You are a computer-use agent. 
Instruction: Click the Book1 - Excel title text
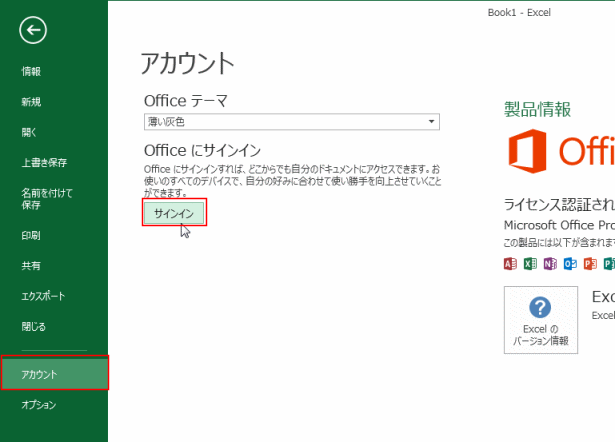pos(519,13)
